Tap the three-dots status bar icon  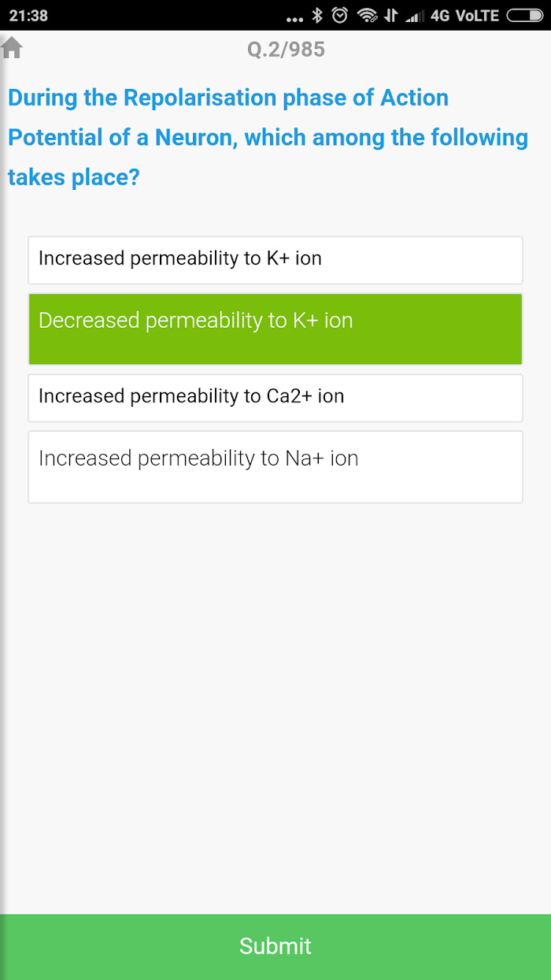(x=295, y=19)
